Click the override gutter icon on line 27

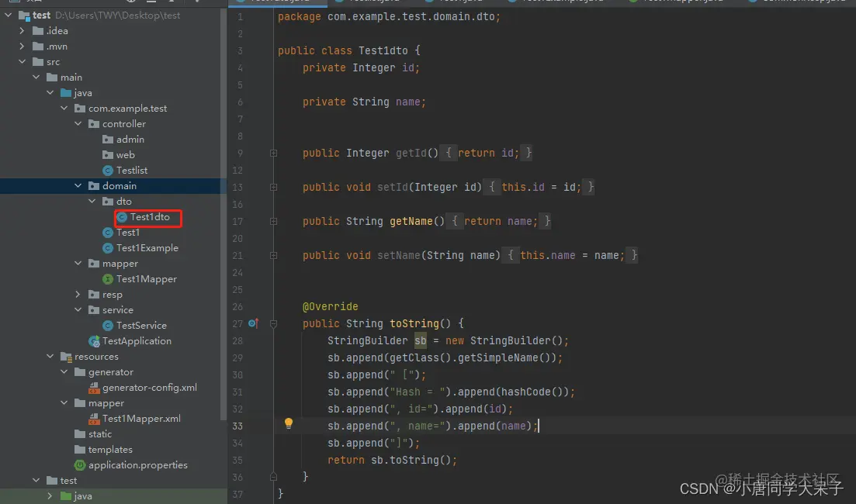click(x=253, y=323)
